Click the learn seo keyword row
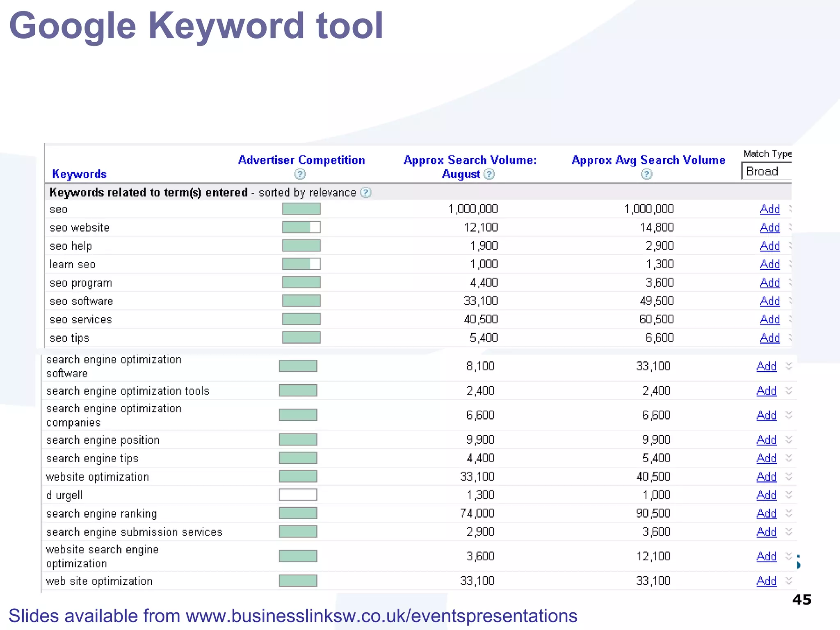 coord(72,265)
